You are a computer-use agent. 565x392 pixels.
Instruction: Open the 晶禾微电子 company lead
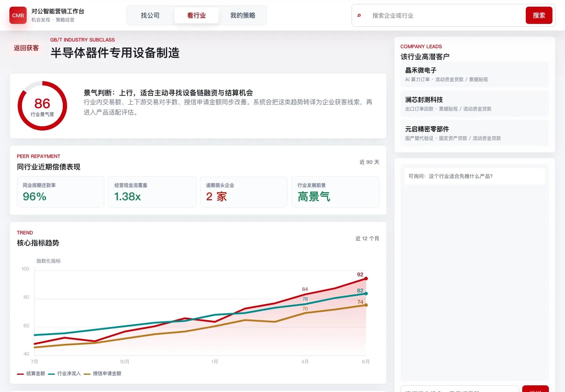click(x=475, y=74)
